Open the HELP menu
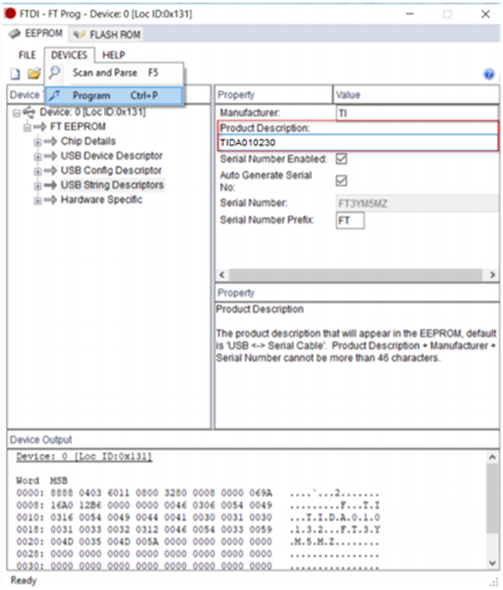 114,55
